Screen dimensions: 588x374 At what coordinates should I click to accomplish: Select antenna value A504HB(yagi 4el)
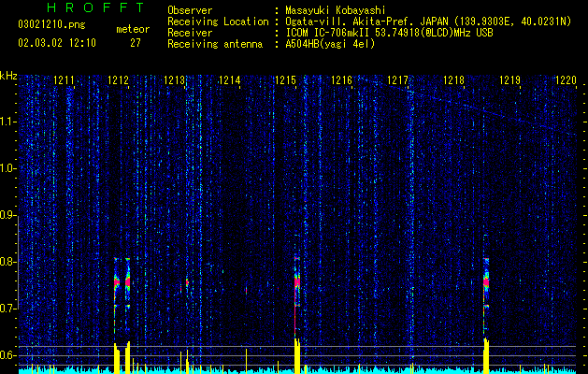click(x=330, y=44)
